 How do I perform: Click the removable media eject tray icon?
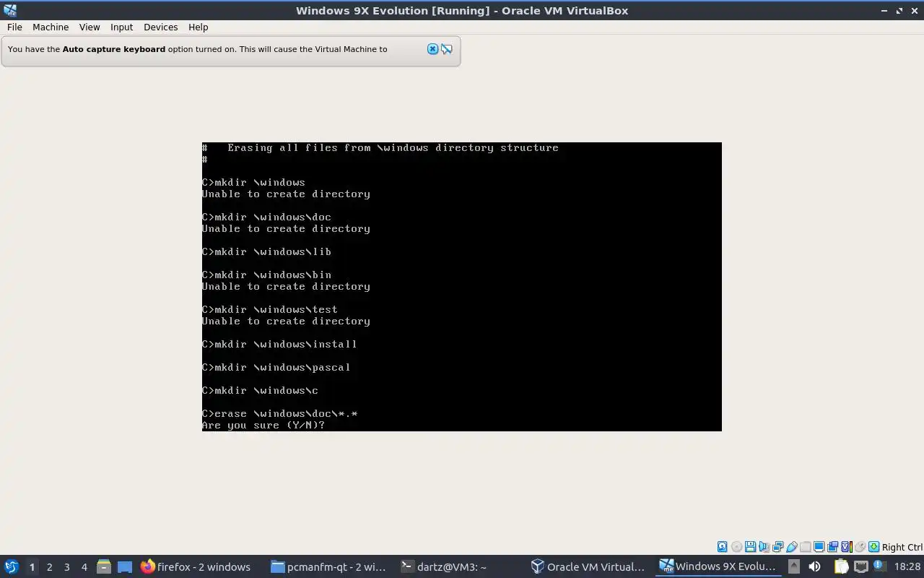click(794, 566)
